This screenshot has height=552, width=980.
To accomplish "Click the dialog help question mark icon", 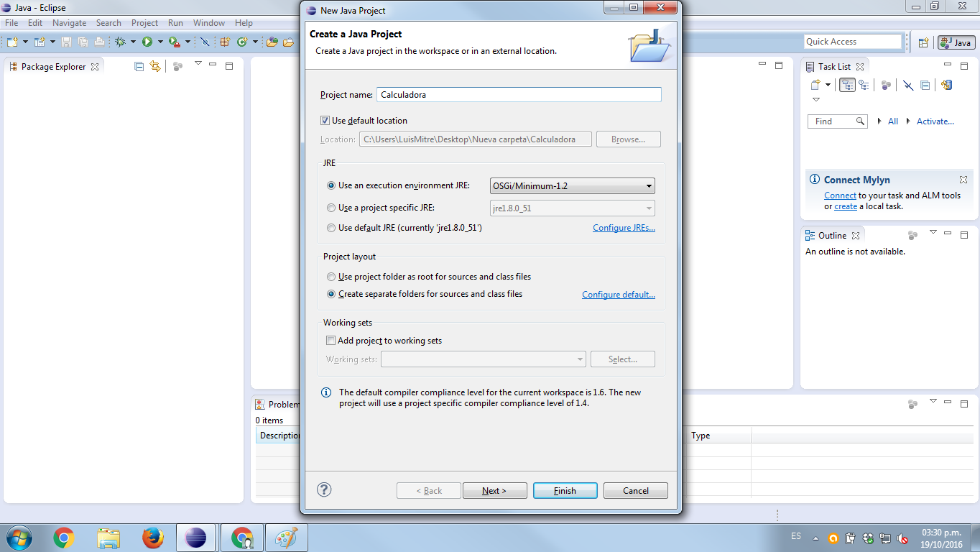I will click(324, 490).
